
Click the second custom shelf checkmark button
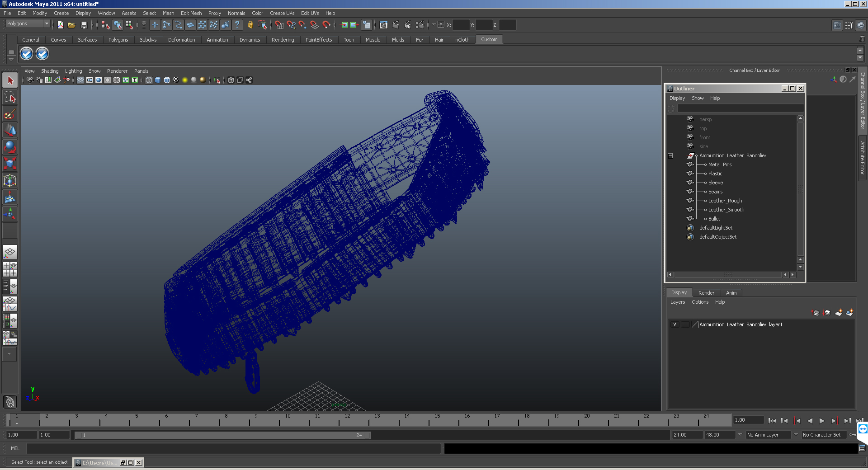click(42, 54)
